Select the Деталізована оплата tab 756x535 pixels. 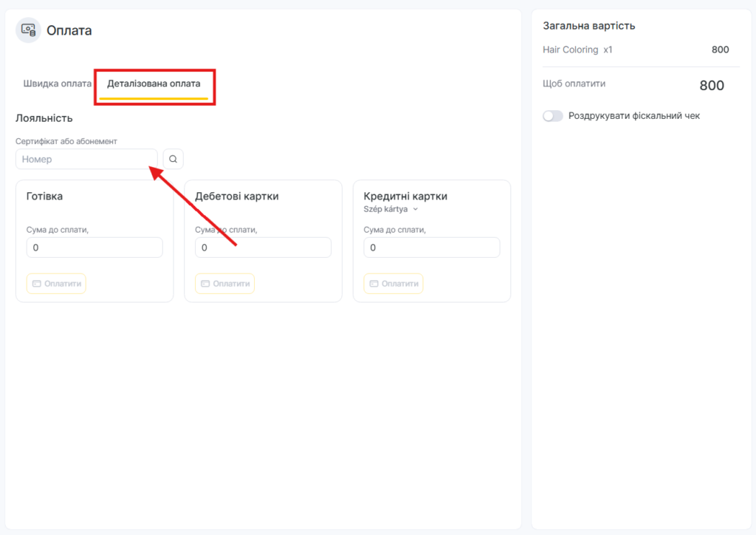point(154,84)
